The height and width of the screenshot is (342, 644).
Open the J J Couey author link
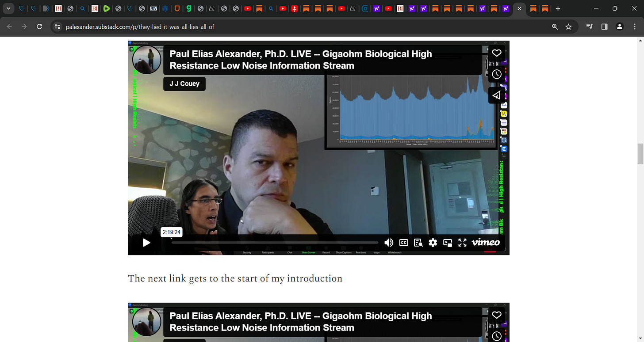[184, 84]
